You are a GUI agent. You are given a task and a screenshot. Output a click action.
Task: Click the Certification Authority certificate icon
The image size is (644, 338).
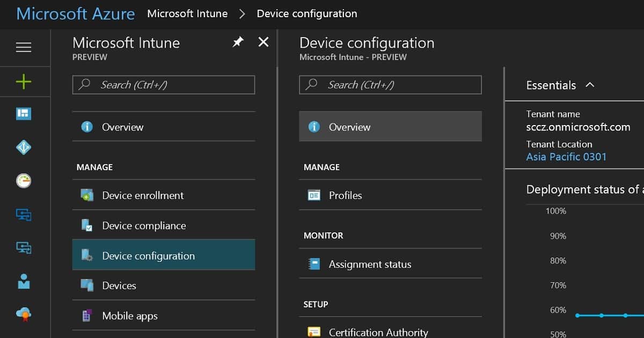point(314,333)
